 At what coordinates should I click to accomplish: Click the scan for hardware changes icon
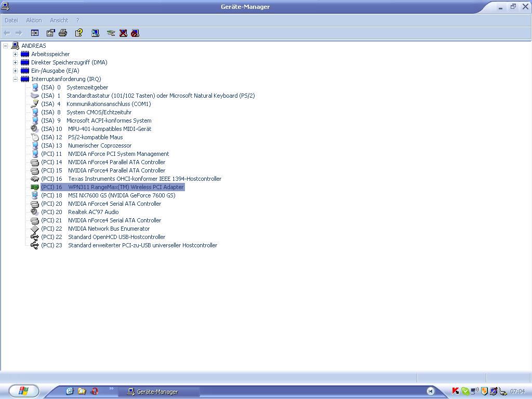tap(96, 33)
